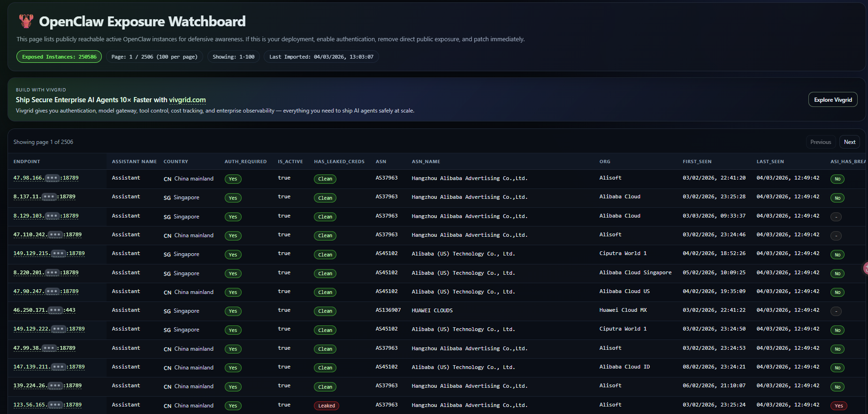Click the AUTH_REQUIRED column header

[x=245, y=162]
